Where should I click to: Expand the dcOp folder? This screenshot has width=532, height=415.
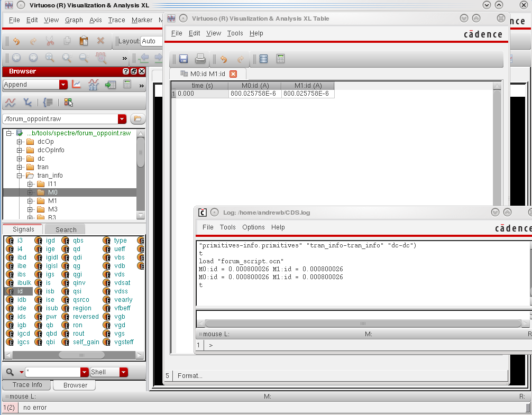20,142
